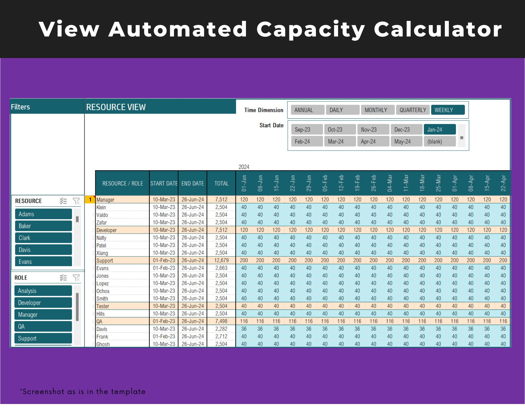The image size is (525, 420).
Task: Select WEEKLY time dimension
Action: [x=448, y=110]
